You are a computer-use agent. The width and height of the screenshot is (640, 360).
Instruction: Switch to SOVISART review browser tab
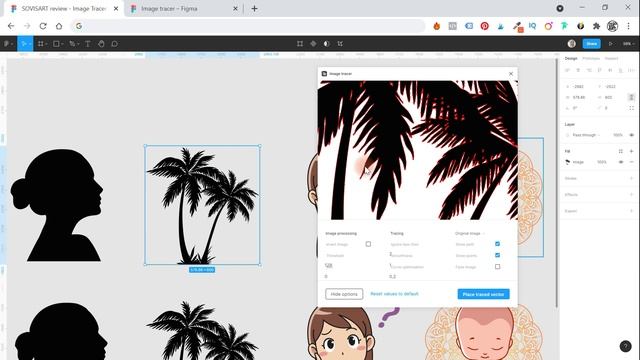click(x=64, y=9)
